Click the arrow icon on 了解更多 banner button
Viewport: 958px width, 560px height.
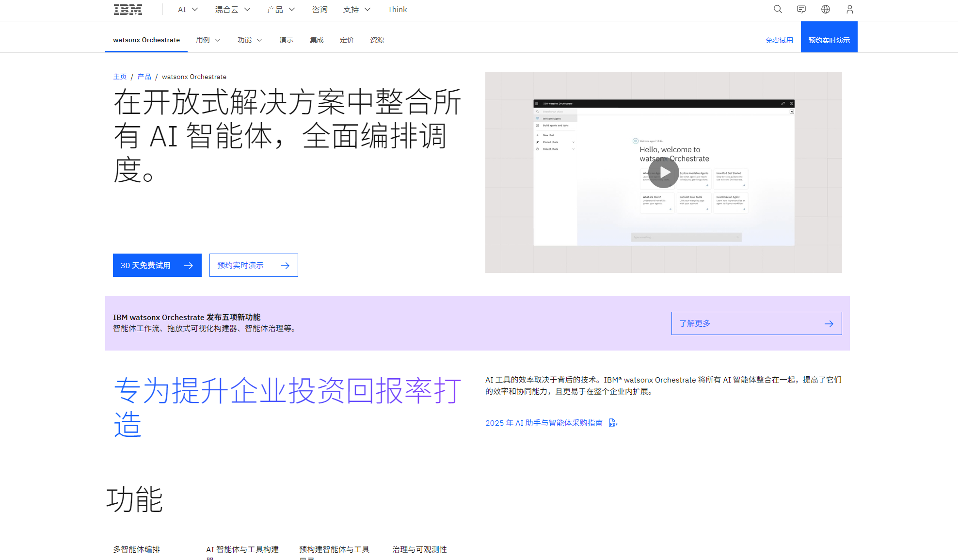(x=829, y=323)
